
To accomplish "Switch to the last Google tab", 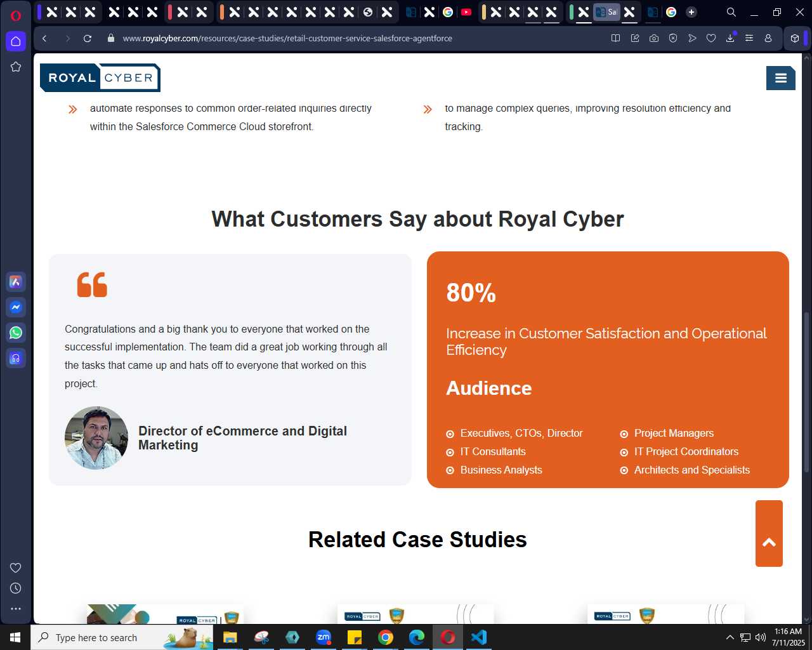I will coord(671,12).
